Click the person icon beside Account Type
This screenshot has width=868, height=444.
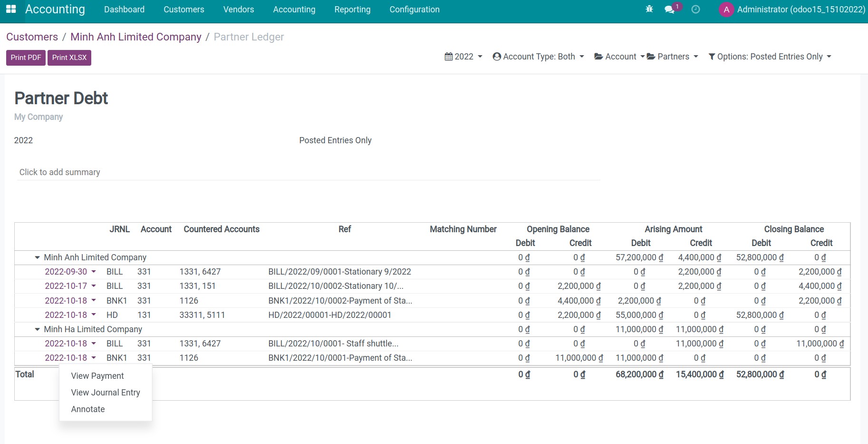[496, 56]
